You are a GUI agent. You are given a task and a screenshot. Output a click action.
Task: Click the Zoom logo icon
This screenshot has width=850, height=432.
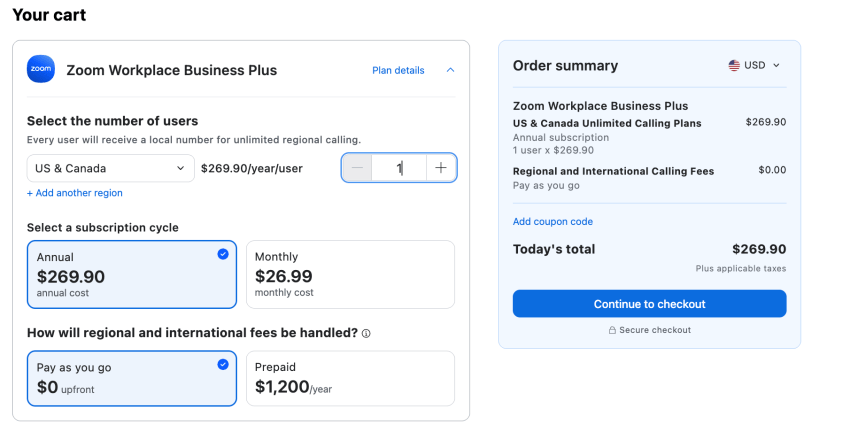click(x=41, y=69)
